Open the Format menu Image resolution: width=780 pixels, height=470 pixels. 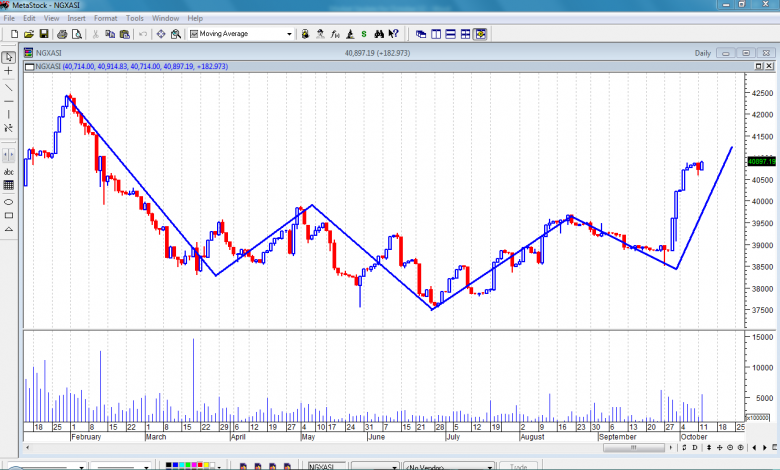pyautogui.click(x=105, y=18)
